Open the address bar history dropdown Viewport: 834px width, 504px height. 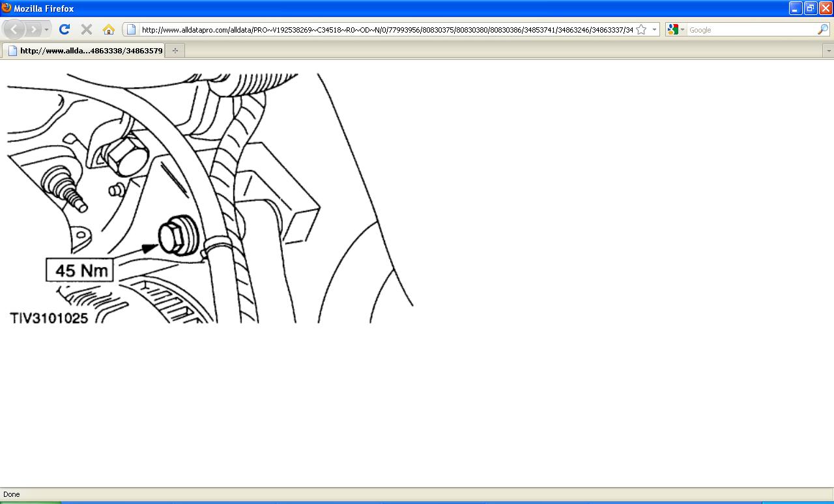(654, 30)
